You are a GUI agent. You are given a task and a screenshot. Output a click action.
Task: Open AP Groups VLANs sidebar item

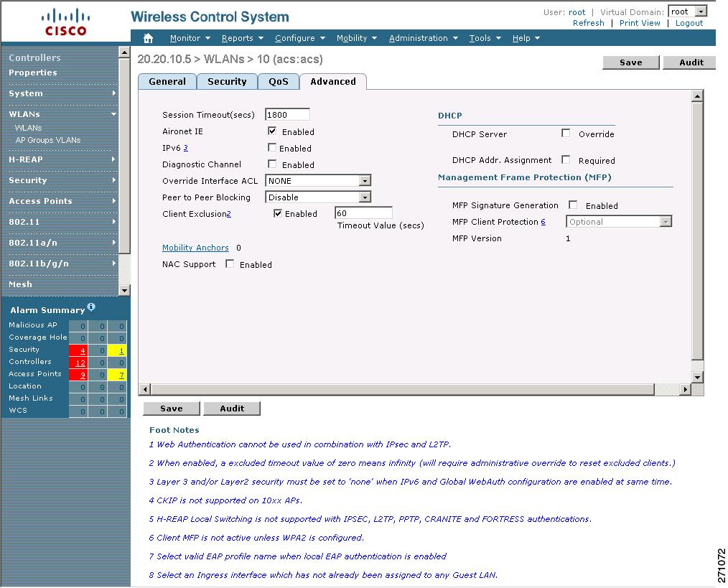tap(48, 140)
